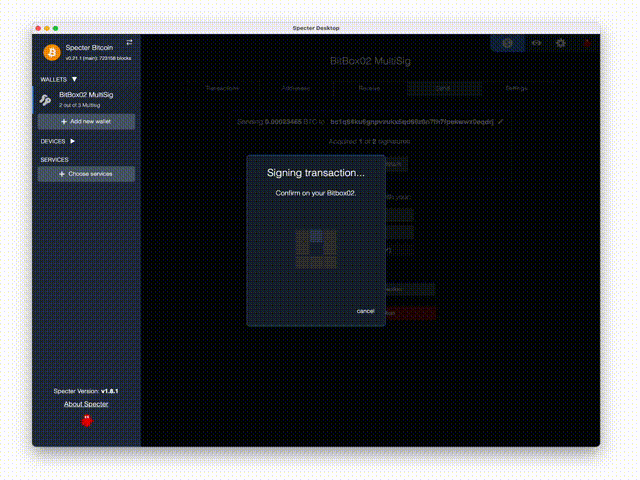
Task: Switch to the Receive tab
Action: coord(369,88)
